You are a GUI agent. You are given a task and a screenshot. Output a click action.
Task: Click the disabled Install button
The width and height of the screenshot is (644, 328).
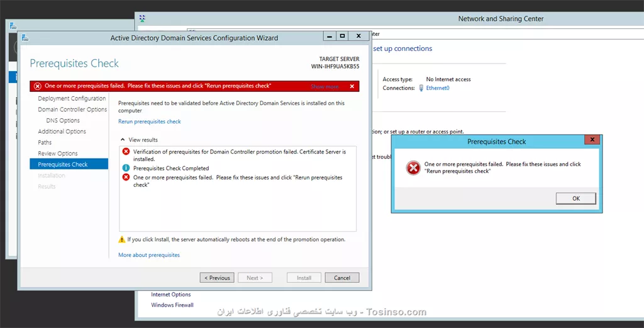point(304,278)
